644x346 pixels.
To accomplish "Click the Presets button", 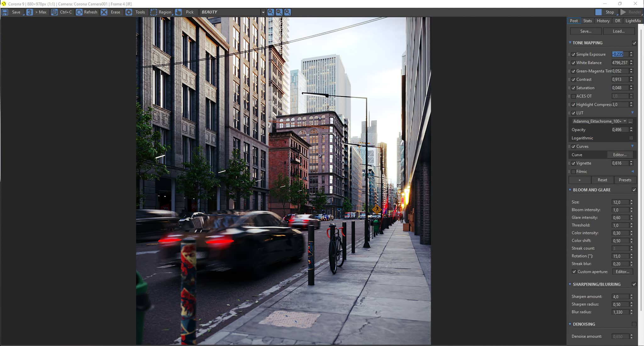I will (625, 180).
